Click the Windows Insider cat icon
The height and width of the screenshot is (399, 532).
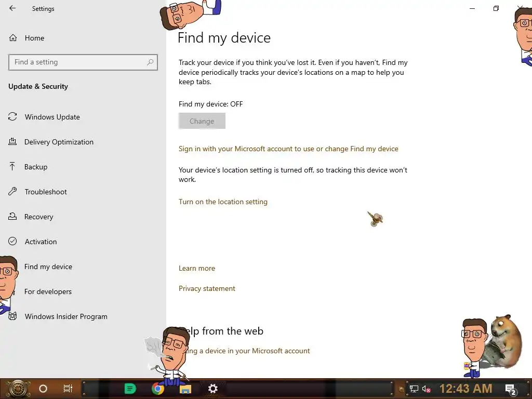tap(12, 316)
